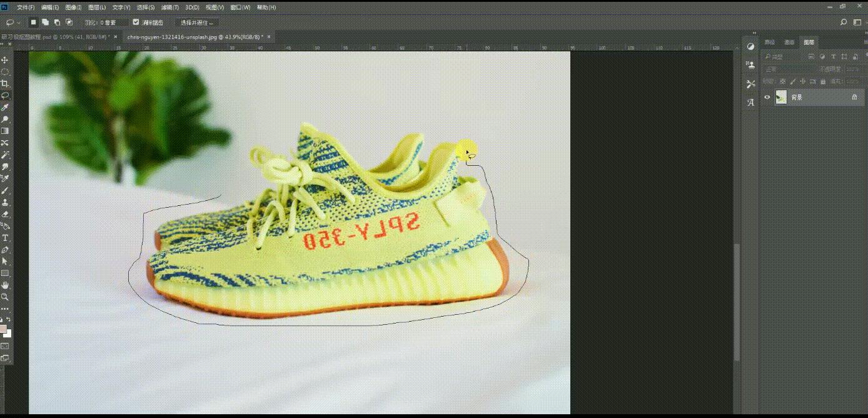The width and height of the screenshot is (868, 418).
Task: Hide the 背景 layer eye icon
Action: [767, 97]
